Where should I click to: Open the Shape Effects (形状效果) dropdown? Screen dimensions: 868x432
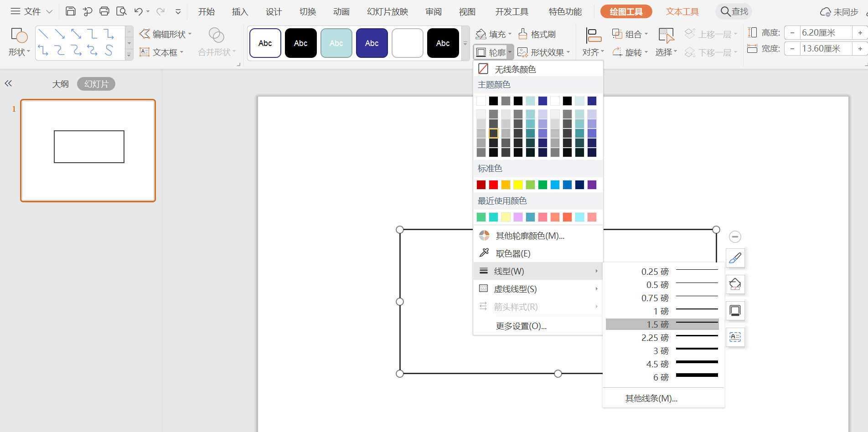[544, 52]
